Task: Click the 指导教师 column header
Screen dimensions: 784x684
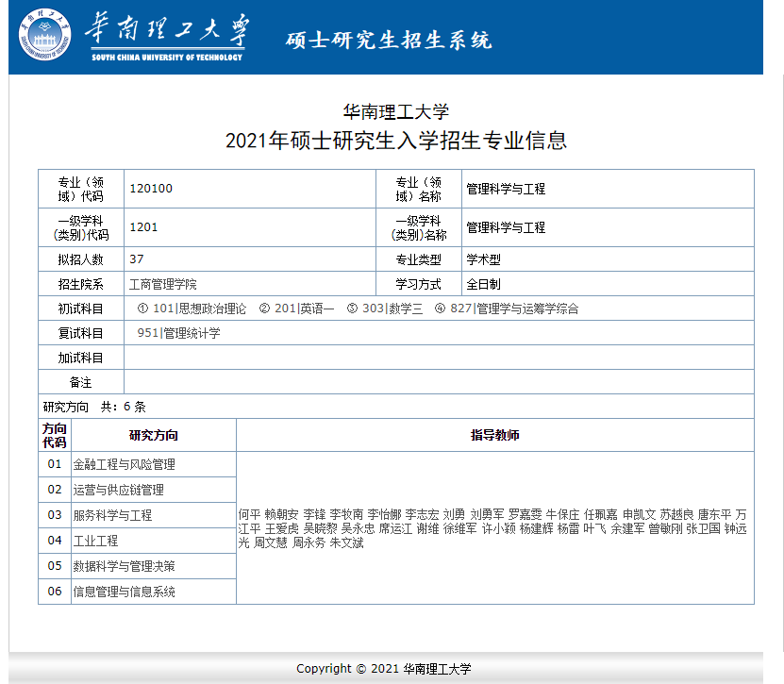Action: point(494,435)
